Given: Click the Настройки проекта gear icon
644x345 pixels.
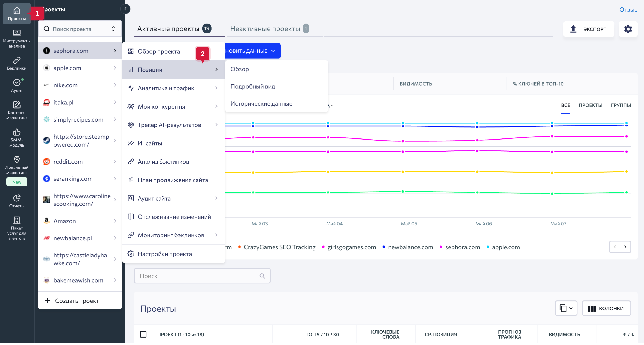Looking at the screenshot, I should 131,254.
